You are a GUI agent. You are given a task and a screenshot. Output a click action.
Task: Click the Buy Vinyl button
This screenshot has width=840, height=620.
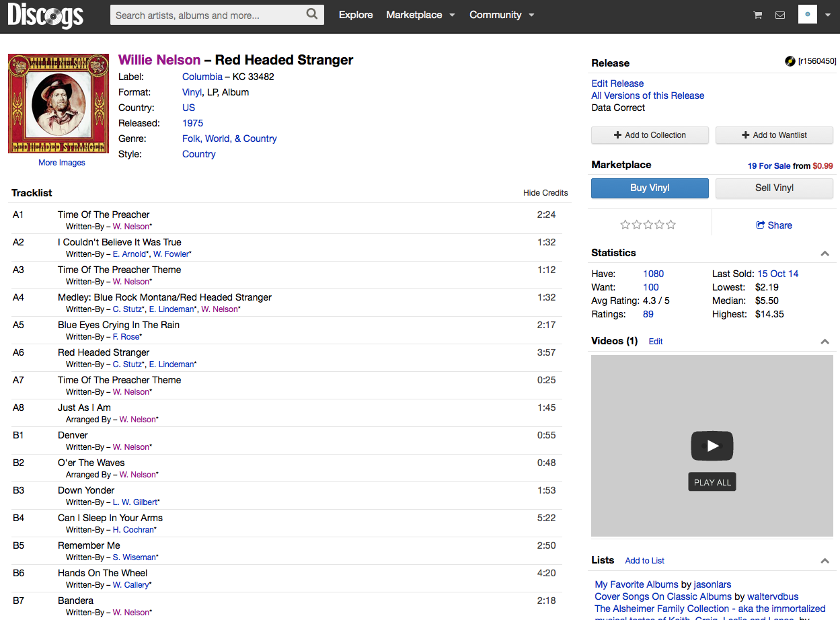(x=650, y=188)
